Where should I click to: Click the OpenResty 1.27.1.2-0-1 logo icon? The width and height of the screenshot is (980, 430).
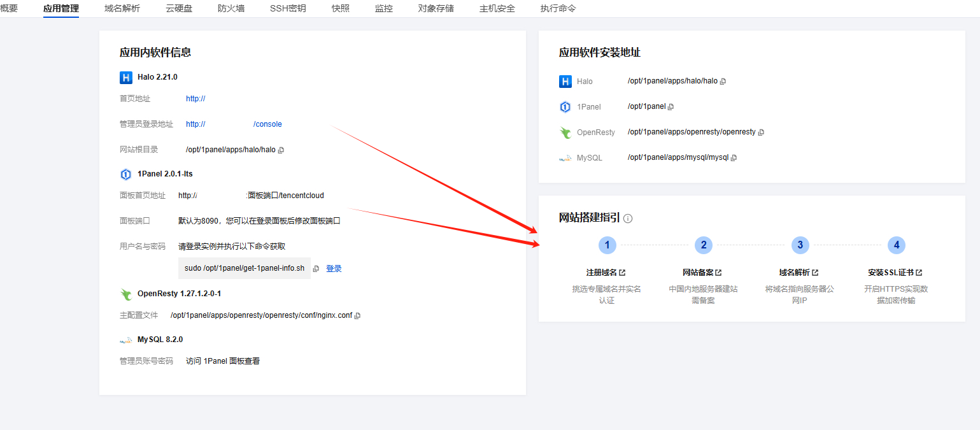pos(125,294)
